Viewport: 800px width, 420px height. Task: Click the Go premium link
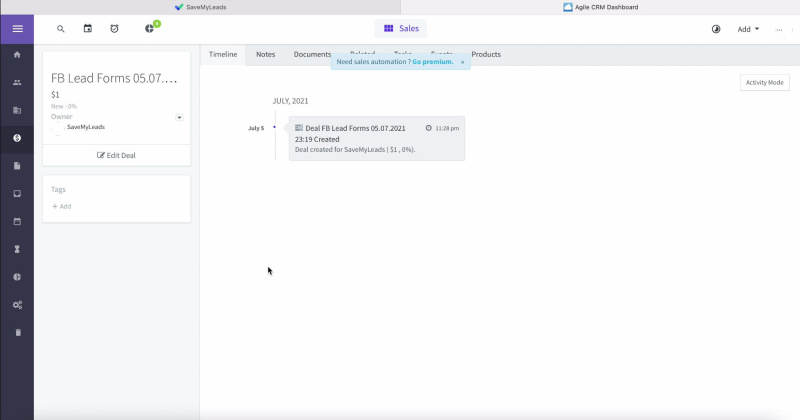click(433, 62)
